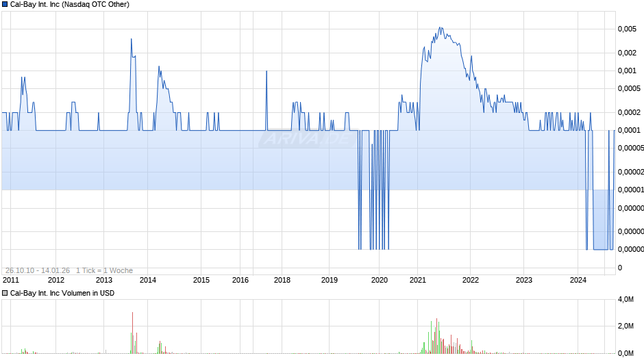Click the 0,001 price axis value

coord(627,70)
